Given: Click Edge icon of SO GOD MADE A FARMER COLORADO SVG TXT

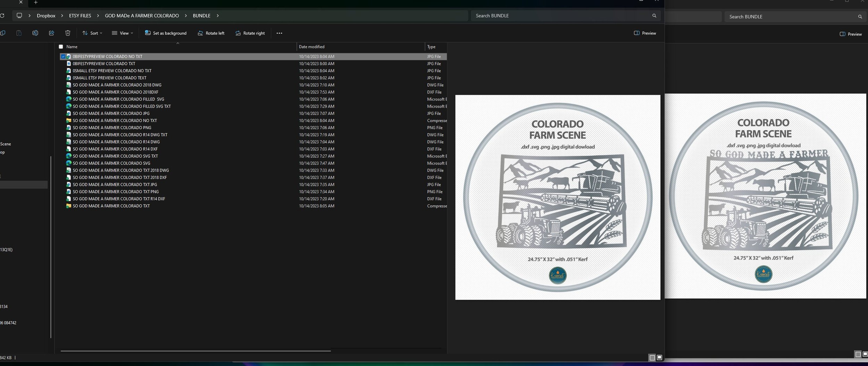Looking at the screenshot, I should [x=69, y=156].
